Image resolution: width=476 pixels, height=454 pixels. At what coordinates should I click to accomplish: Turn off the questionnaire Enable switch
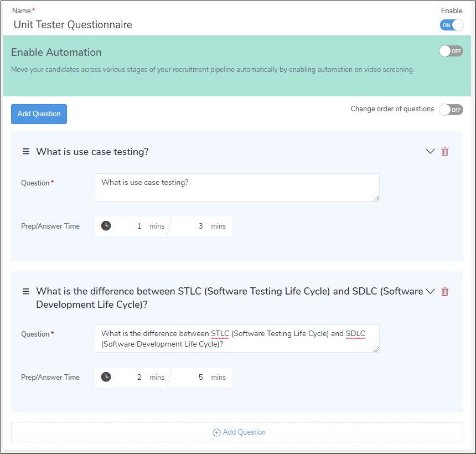point(451,25)
